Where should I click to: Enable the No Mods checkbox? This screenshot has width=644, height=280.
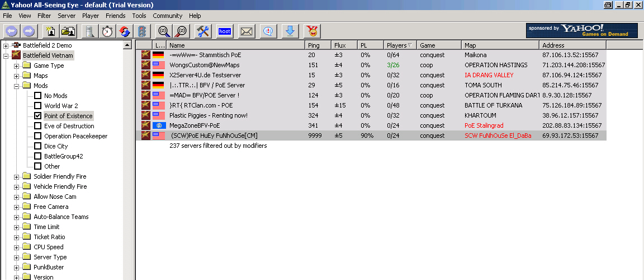[38, 96]
